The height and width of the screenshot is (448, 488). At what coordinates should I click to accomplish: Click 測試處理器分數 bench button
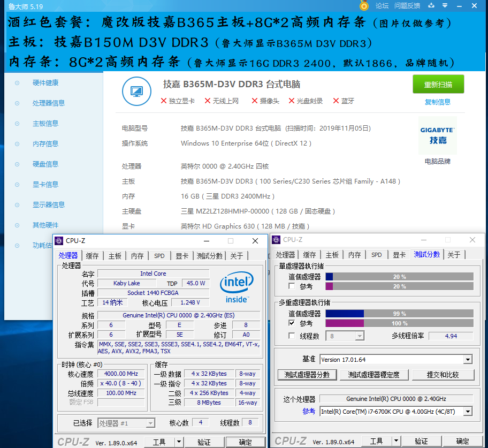point(307,375)
